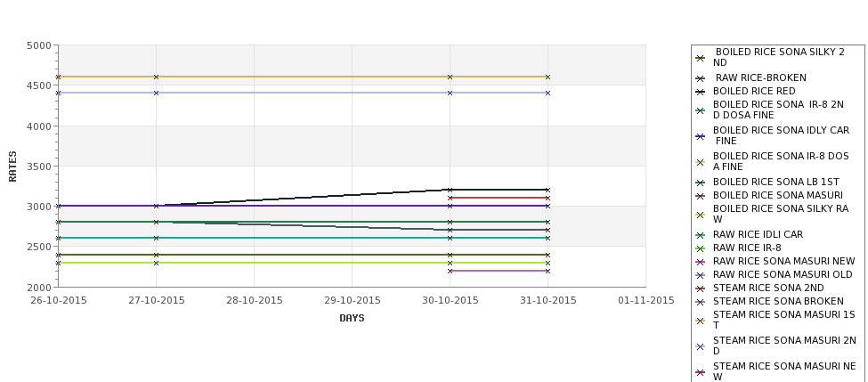
Task: Click the RAW RICE IR-8 legend marker
Action: pos(701,248)
